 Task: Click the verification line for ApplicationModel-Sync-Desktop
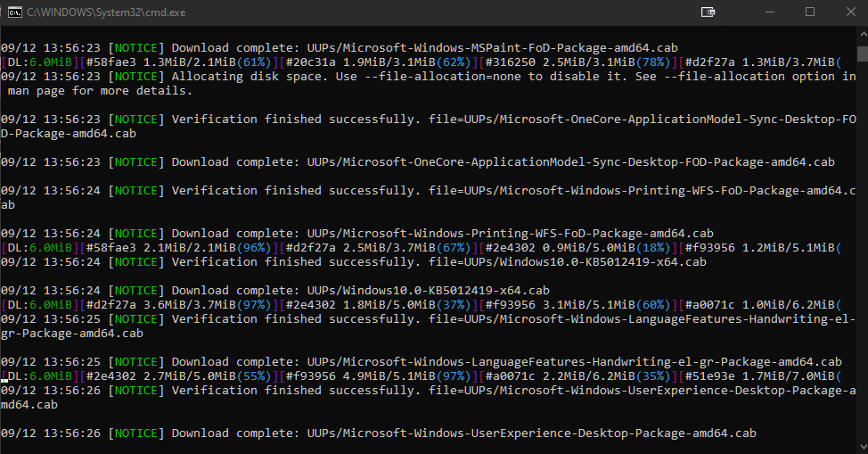pyautogui.click(x=429, y=120)
